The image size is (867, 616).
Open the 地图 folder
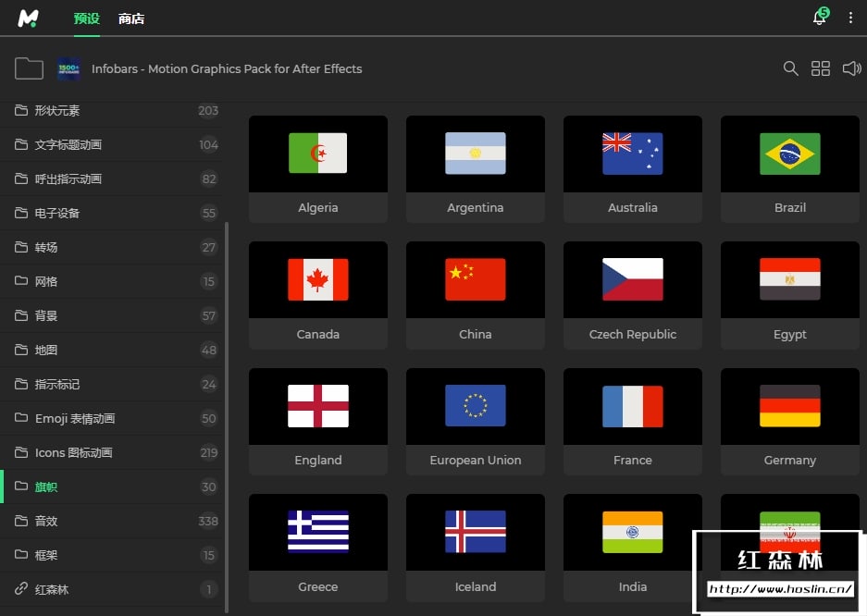pyautogui.click(x=112, y=351)
